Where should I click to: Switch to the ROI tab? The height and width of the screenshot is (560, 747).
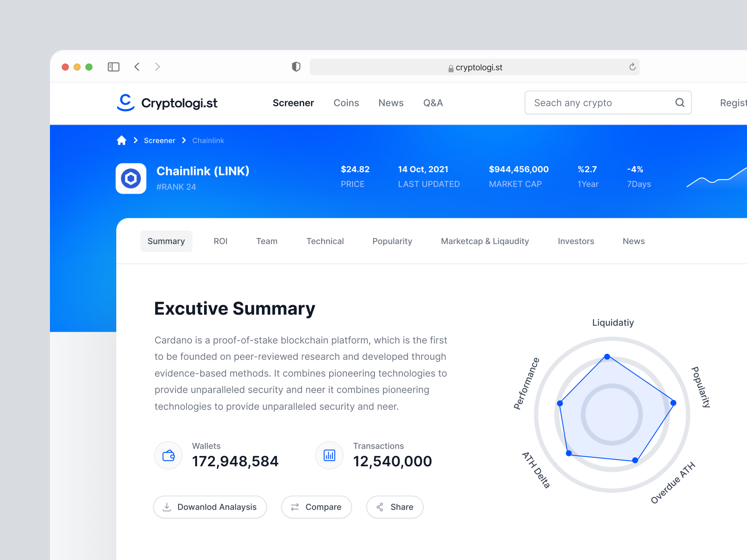(x=220, y=241)
